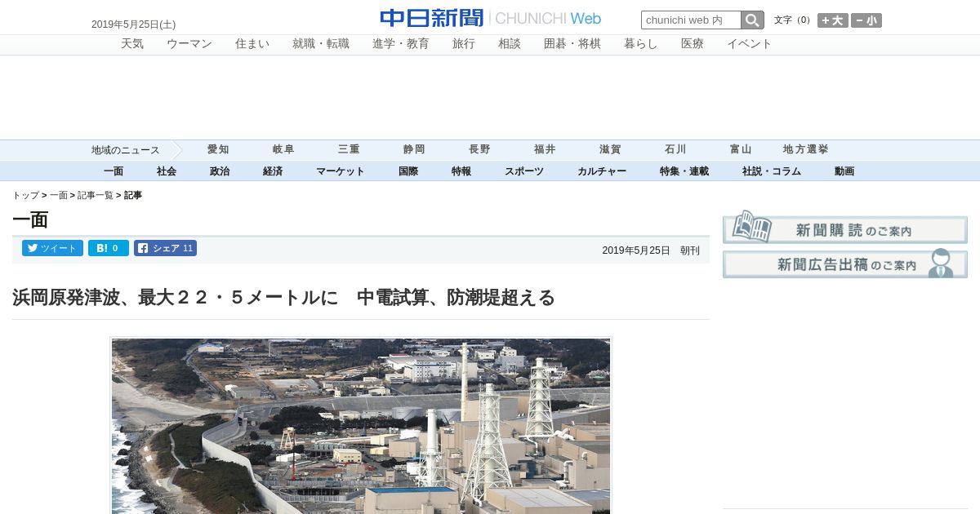Open the イベント menu item
Screen dimensions: 980x514
tap(750, 44)
